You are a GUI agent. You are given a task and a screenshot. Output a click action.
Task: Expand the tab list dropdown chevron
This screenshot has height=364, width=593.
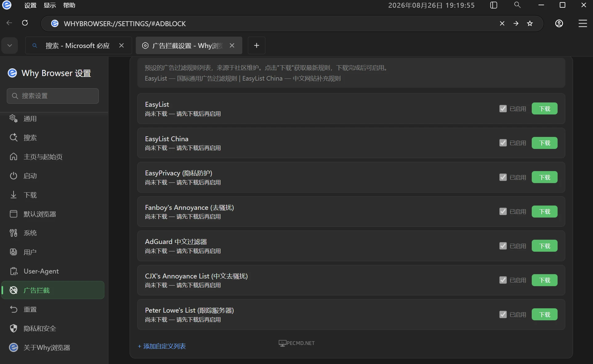coord(10,46)
